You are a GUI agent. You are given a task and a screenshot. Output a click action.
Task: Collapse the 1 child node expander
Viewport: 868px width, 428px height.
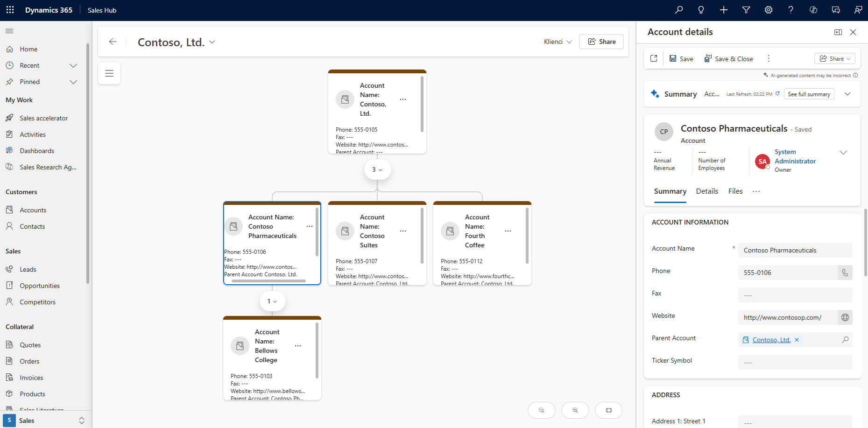(272, 301)
